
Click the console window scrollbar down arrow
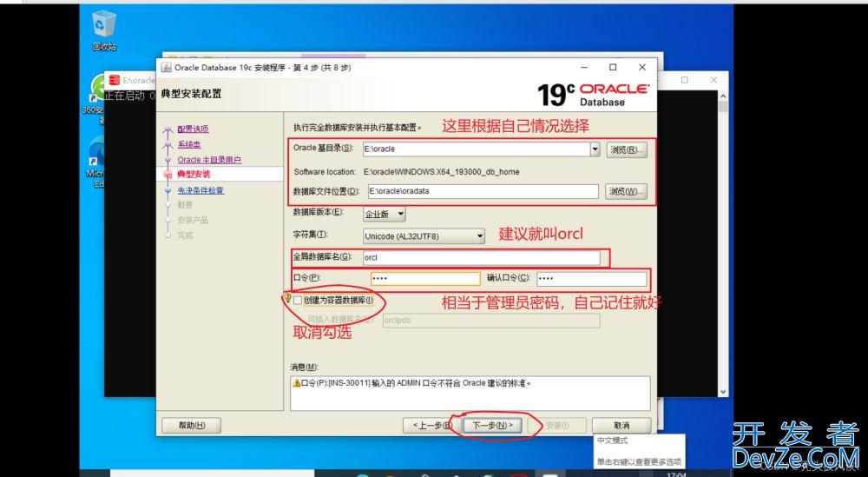coord(722,392)
